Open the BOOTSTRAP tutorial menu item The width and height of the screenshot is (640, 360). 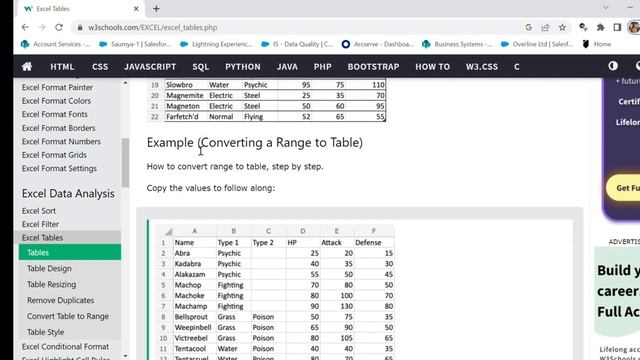coord(373,67)
